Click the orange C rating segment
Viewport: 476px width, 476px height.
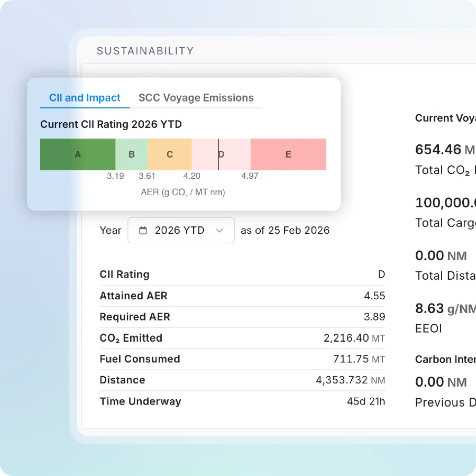169,154
